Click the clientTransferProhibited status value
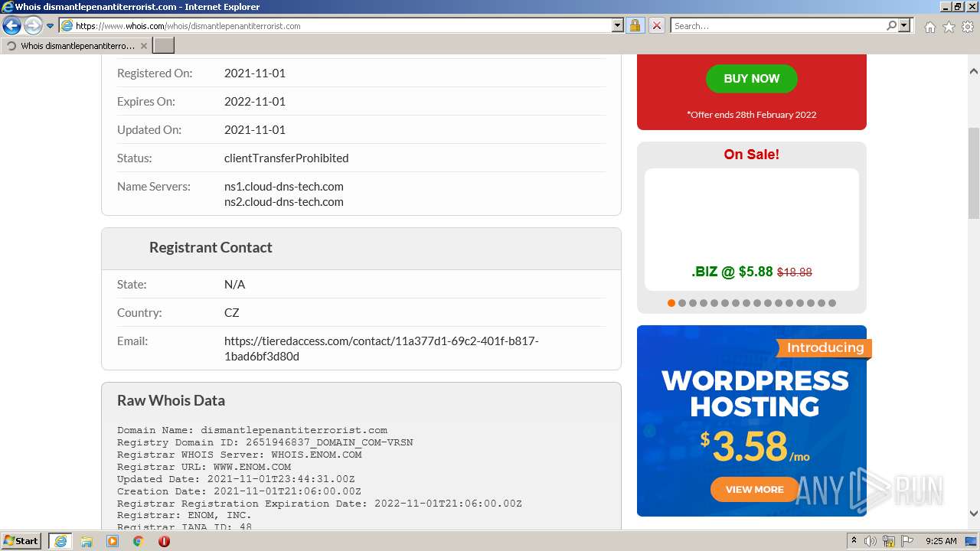Viewport: 980px width, 551px height. pos(286,158)
